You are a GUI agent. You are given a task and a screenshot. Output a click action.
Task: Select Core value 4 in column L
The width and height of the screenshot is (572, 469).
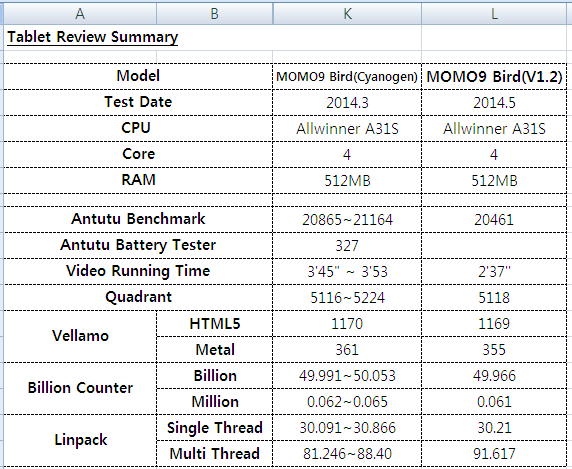point(494,155)
